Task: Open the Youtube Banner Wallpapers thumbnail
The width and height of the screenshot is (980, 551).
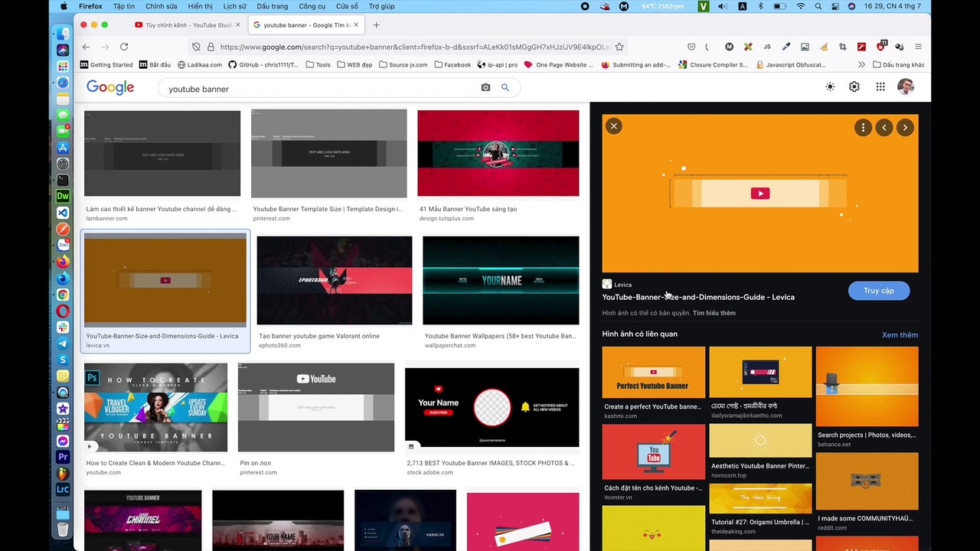Action: (x=501, y=281)
